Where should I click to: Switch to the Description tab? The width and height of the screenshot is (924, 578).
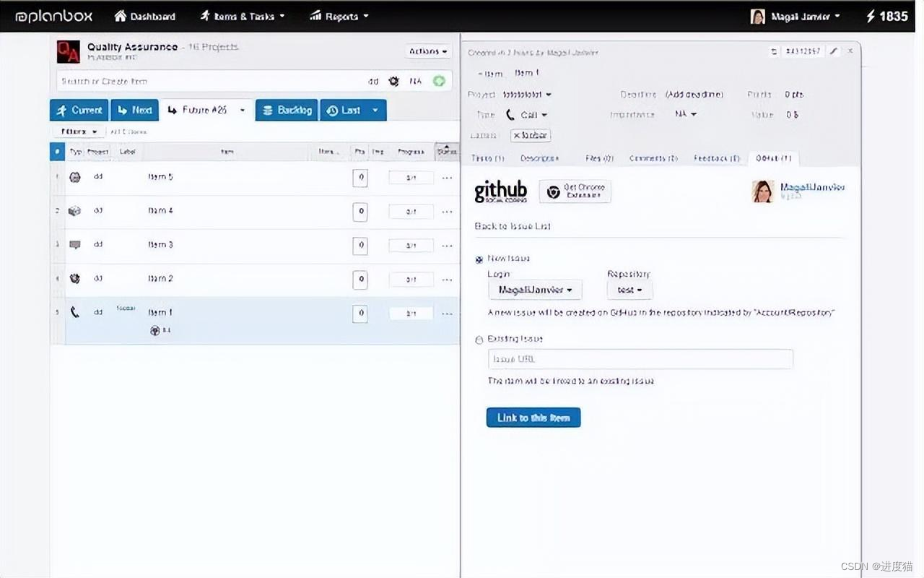pyautogui.click(x=540, y=158)
